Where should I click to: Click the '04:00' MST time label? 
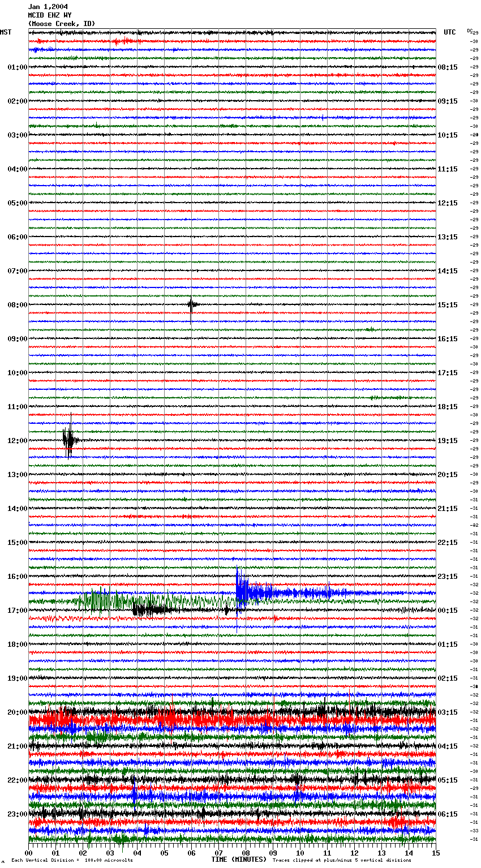[x=18, y=169]
